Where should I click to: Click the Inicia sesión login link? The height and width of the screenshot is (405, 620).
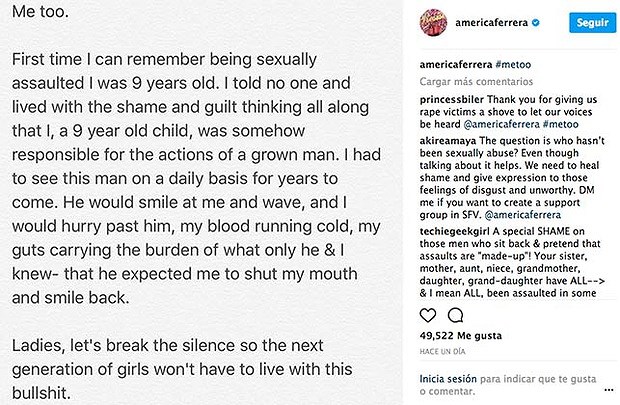tap(448, 379)
